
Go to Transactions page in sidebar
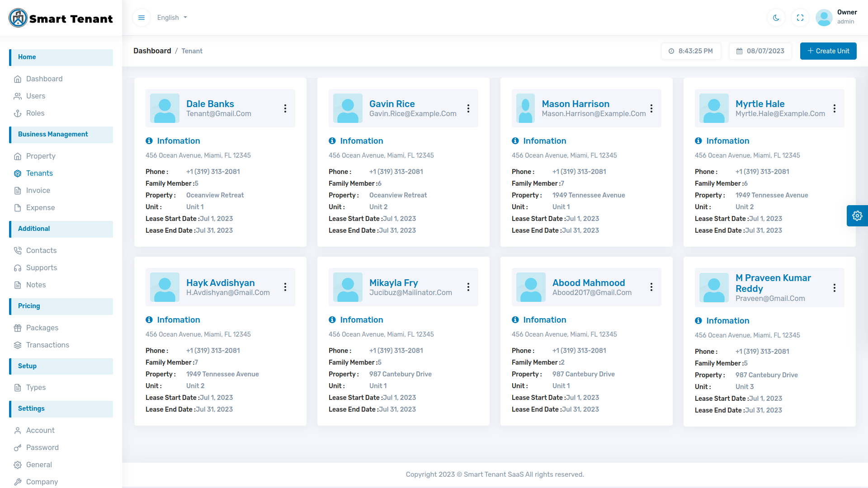point(47,345)
